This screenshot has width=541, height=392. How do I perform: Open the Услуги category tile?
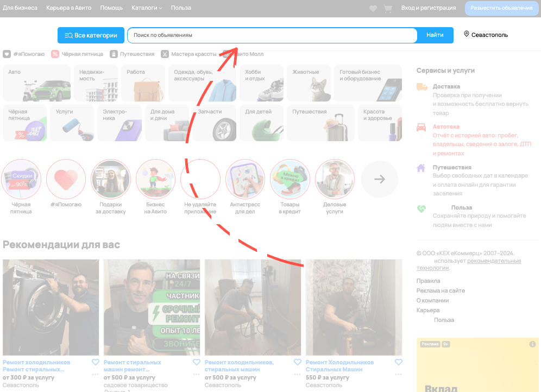point(72,123)
